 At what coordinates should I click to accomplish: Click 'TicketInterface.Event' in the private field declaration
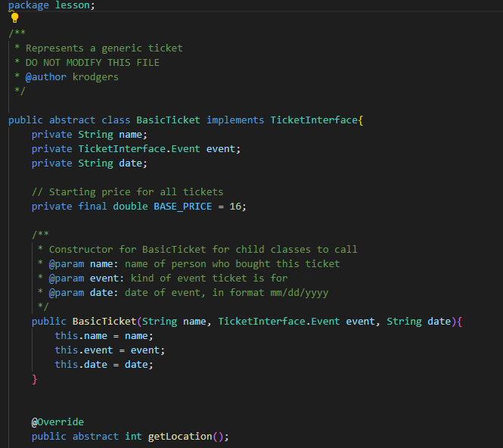click(x=139, y=149)
